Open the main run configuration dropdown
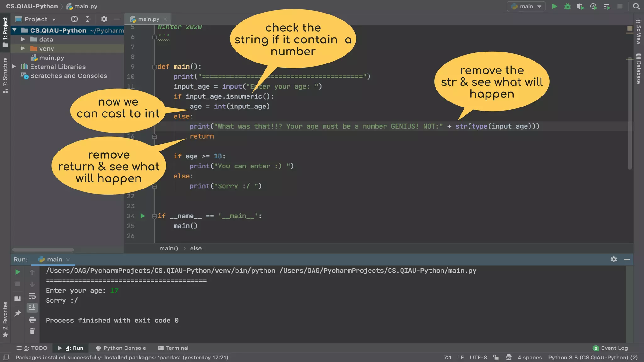This screenshot has height=362, width=644. pyautogui.click(x=526, y=6)
